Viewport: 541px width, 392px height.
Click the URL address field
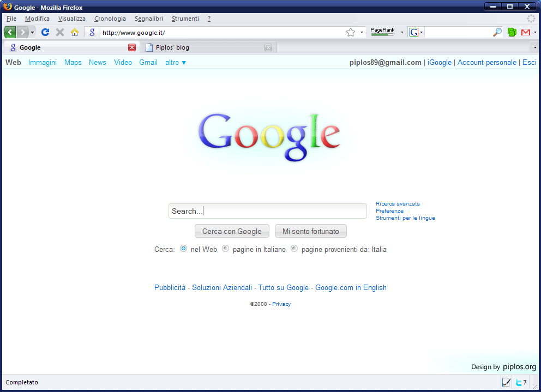tap(223, 32)
